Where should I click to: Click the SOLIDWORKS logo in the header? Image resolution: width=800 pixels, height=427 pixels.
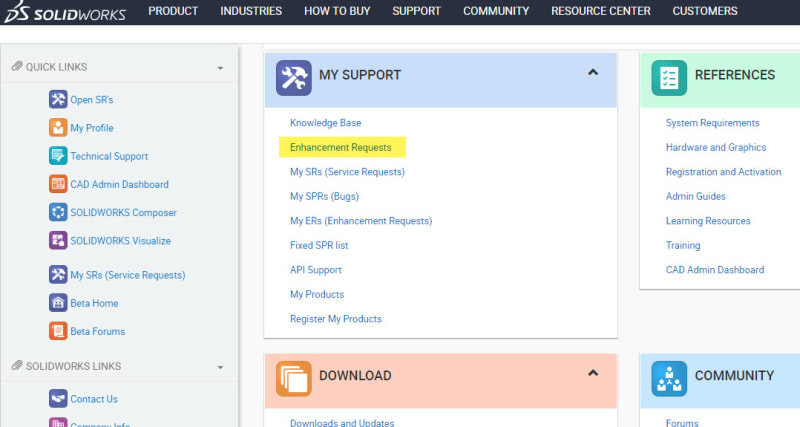tap(65, 12)
